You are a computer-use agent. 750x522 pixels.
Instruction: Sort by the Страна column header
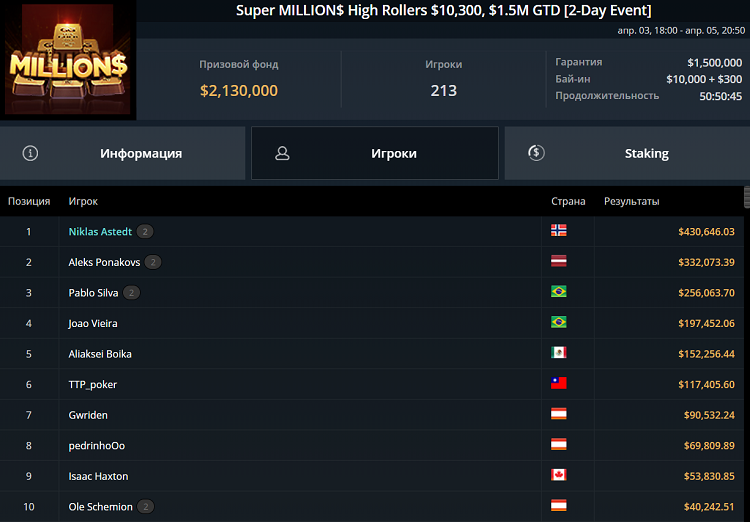point(568,201)
